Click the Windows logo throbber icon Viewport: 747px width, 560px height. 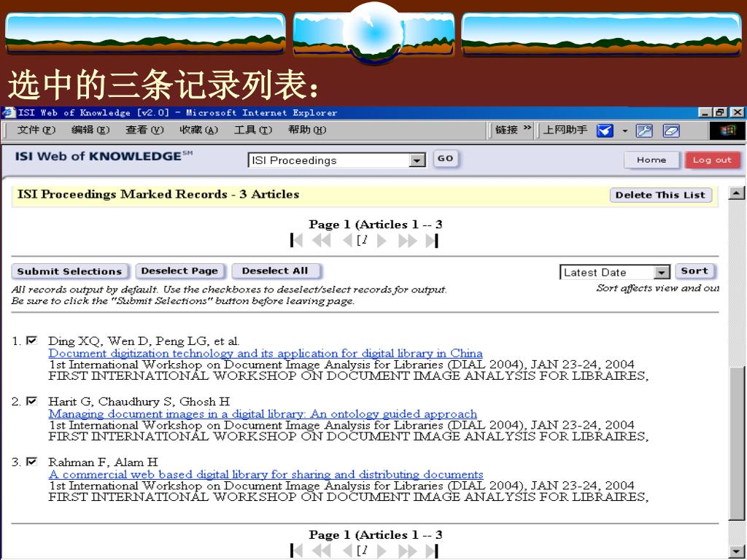click(x=727, y=130)
